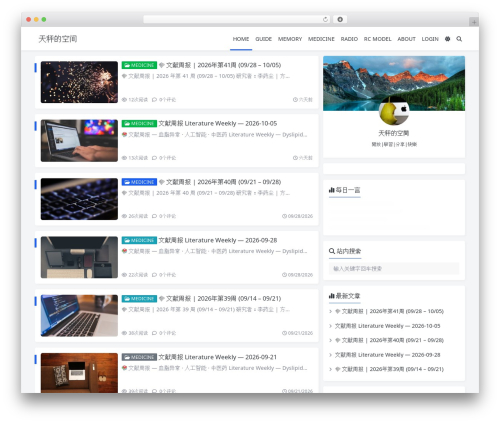
Task: Click the 站内搜索 keyword search field
Action: tap(394, 269)
